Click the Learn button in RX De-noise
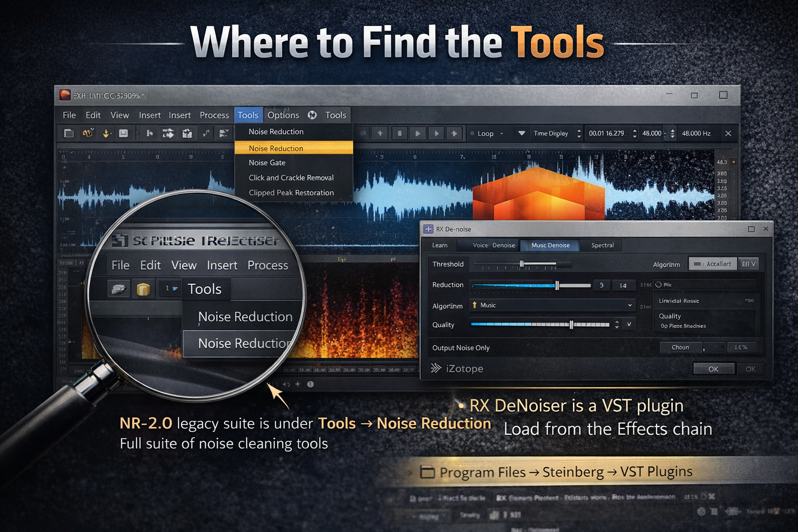 440,245
